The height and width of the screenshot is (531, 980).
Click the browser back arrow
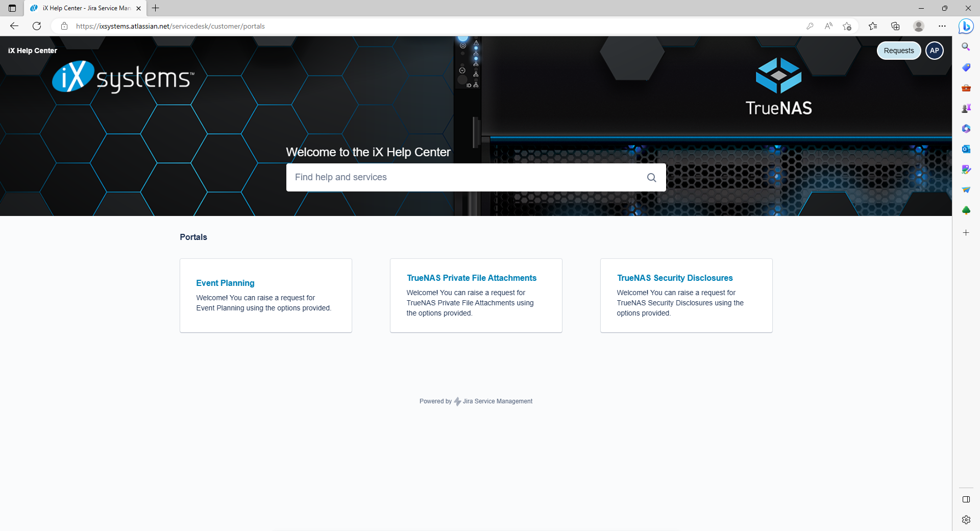14,26
